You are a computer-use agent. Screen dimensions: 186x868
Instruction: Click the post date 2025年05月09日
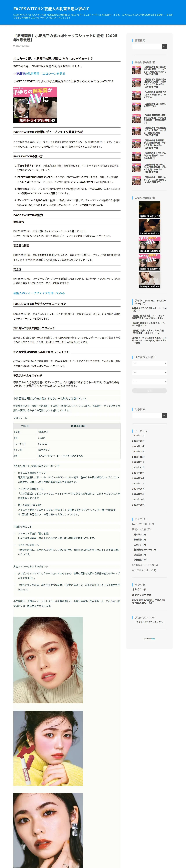(x=23, y=46)
